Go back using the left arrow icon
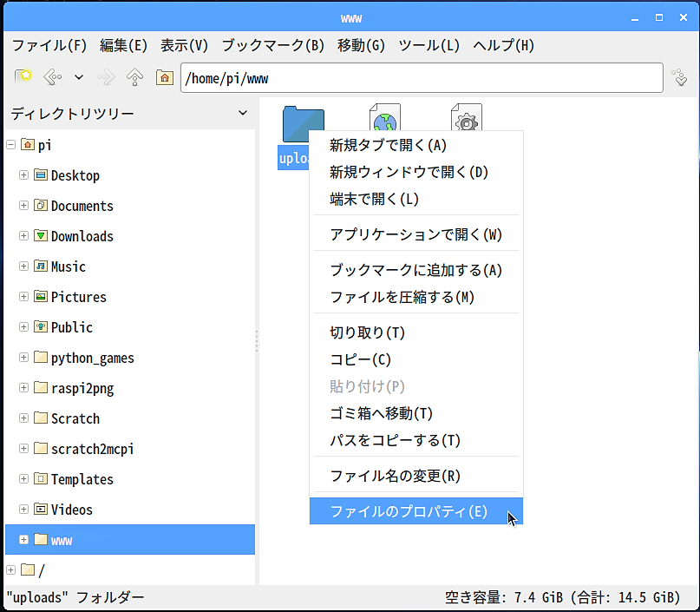Screen dimensions: 700x612 pyautogui.click(x=53, y=77)
